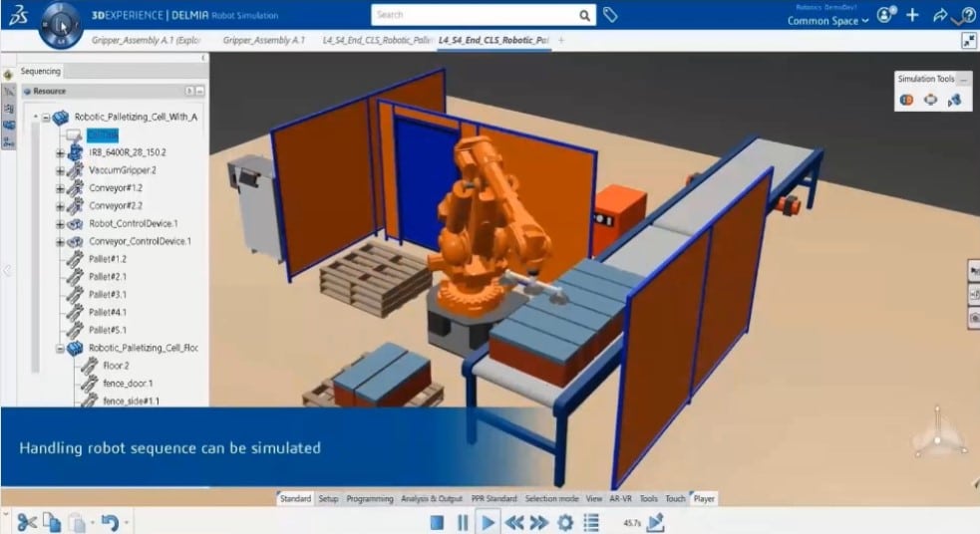Collapse the Simulation Tools panel
The image size is (980, 534).
[x=964, y=79]
